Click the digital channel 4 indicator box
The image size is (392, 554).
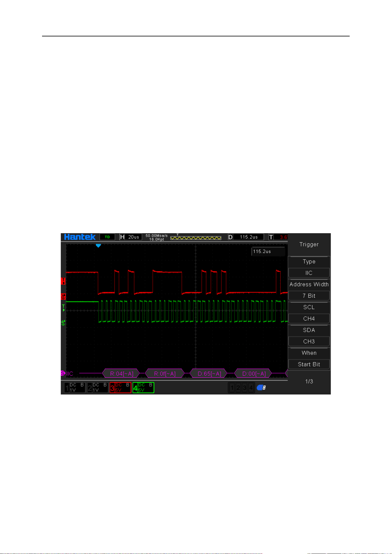[251, 387]
